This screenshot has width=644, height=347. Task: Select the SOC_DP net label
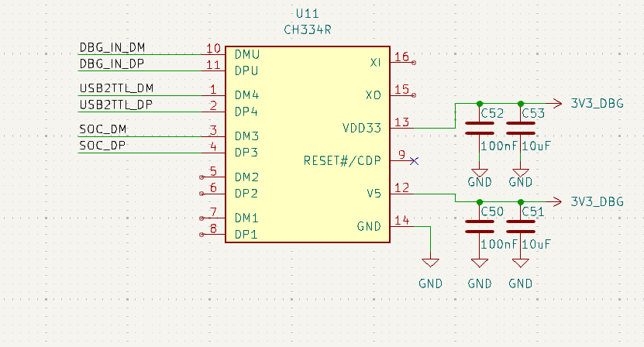click(102, 146)
